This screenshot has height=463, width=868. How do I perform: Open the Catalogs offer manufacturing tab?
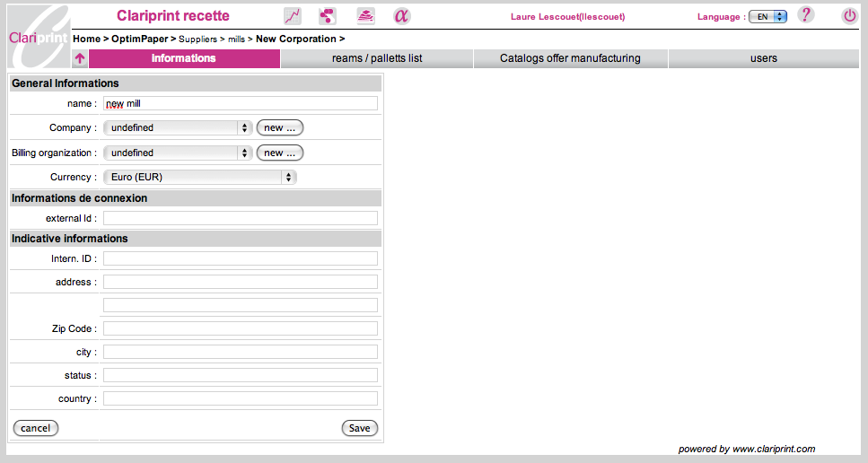point(570,59)
